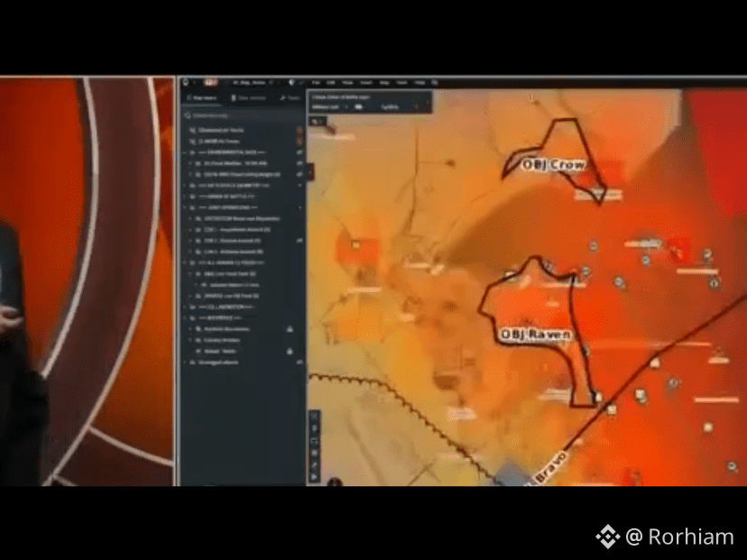
Task: Toggle visibility of the Cloud ceiling height layer
Action: [x=300, y=174]
